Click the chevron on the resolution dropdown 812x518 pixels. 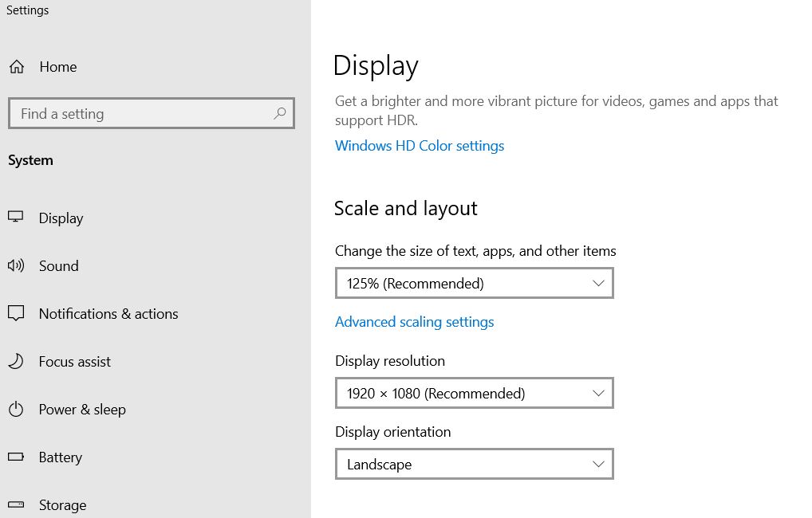tap(598, 394)
